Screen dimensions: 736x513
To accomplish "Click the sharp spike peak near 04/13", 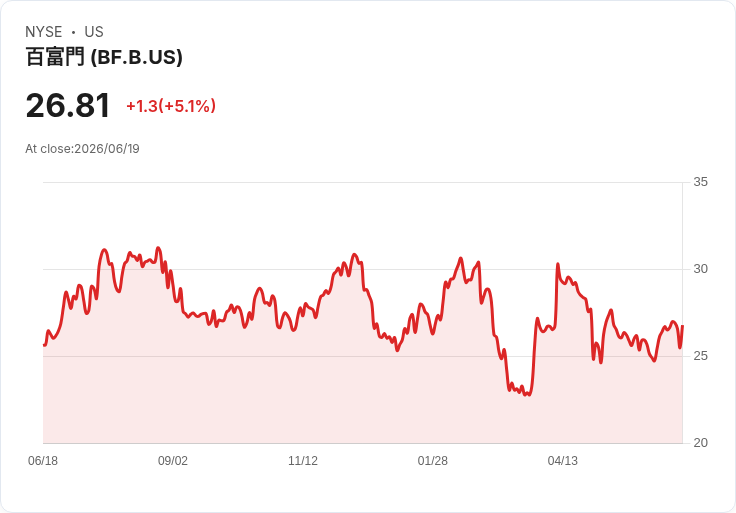I will click(558, 264).
